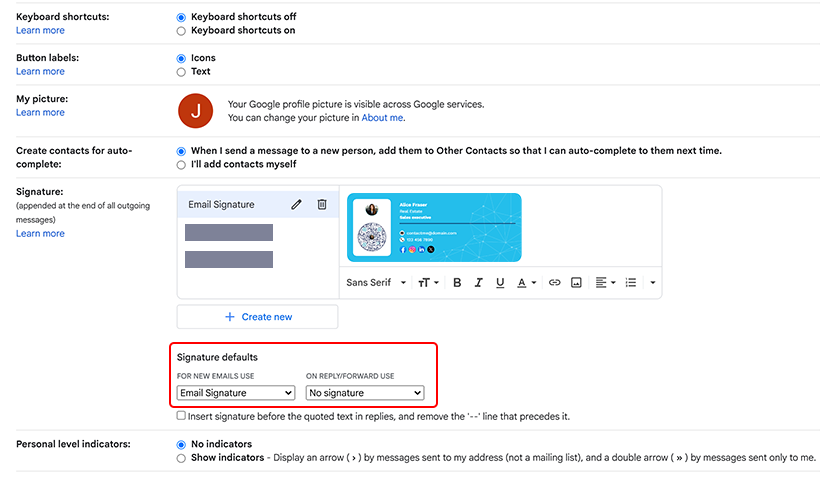The width and height of the screenshot is (820, 480).
Task: Select second gray redacted signature entry
Action: click(229, 259)
